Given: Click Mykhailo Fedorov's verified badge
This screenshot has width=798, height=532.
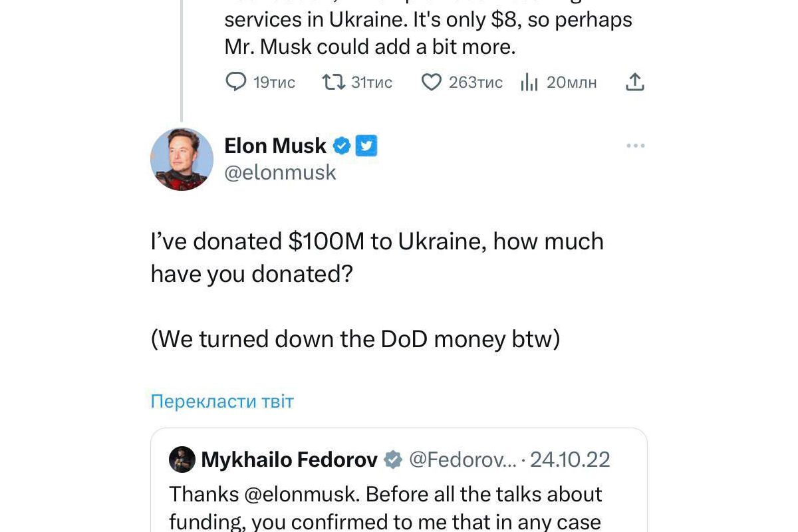Looking at the screenshot, I should click(x=394, y=460).
